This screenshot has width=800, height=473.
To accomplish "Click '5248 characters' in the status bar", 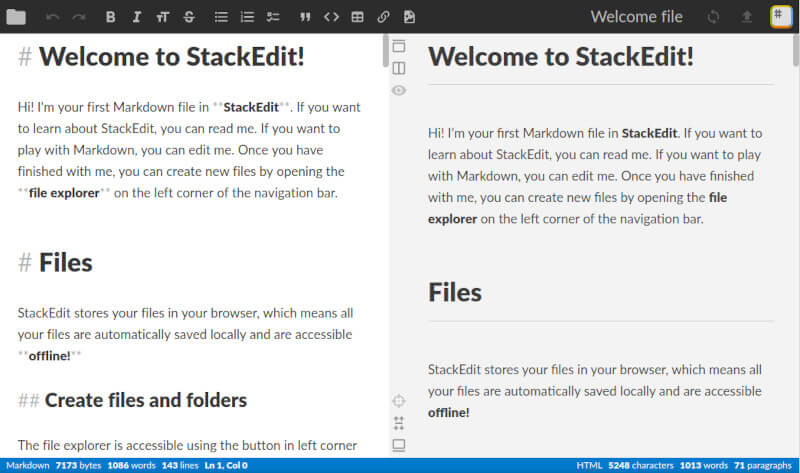I will pos(641,465).
